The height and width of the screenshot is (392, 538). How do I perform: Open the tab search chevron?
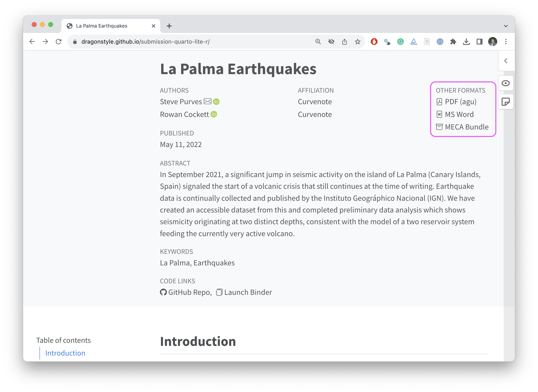click(506, 26)
